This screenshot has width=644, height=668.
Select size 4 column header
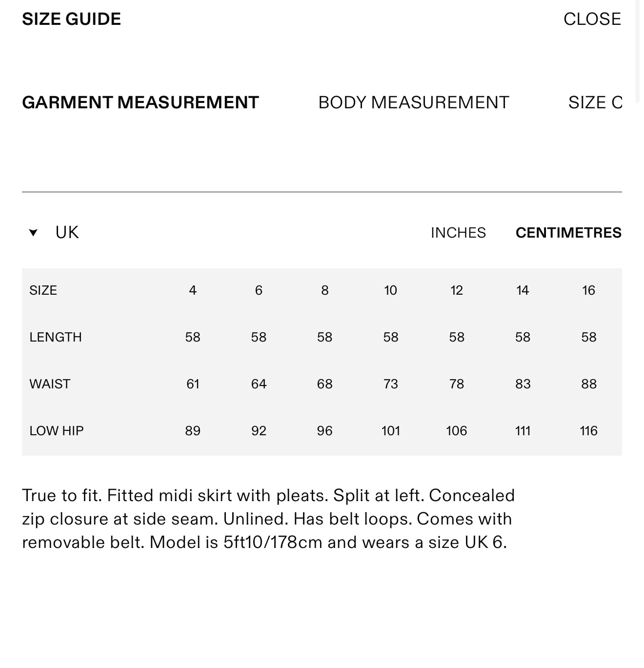pyautogui.click(x=193, y=290)
